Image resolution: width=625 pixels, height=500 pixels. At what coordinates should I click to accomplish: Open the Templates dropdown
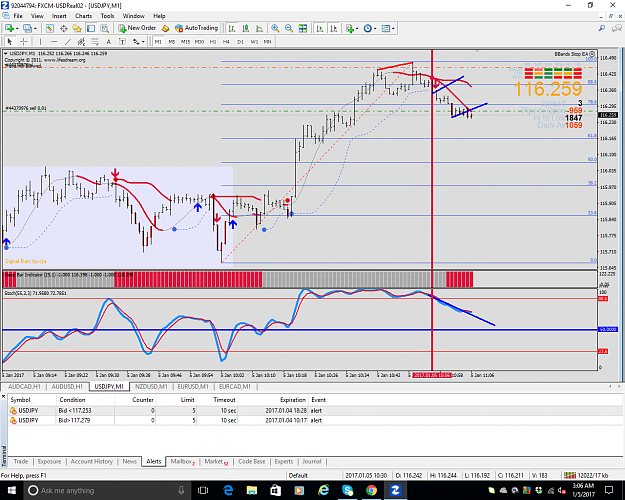[x=388, y=28]
